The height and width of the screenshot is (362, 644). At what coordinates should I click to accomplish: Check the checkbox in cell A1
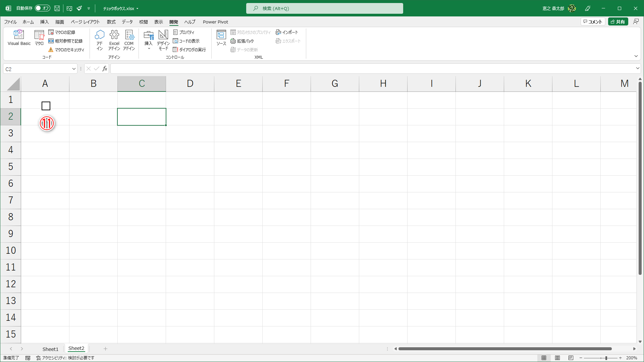tap(46, 106)
